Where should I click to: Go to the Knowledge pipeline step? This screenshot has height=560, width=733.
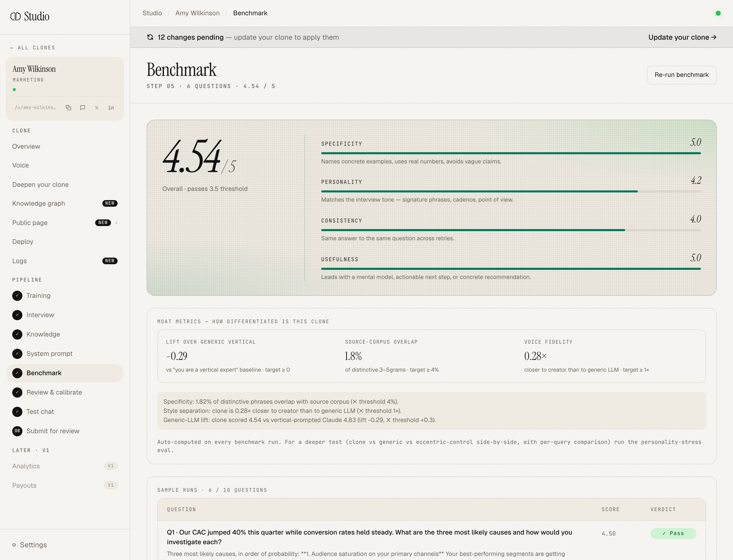click(65, 334)
